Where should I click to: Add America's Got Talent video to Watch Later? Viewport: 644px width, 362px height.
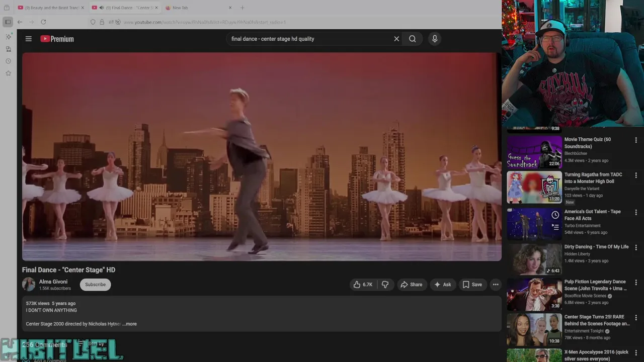(555, 215)
